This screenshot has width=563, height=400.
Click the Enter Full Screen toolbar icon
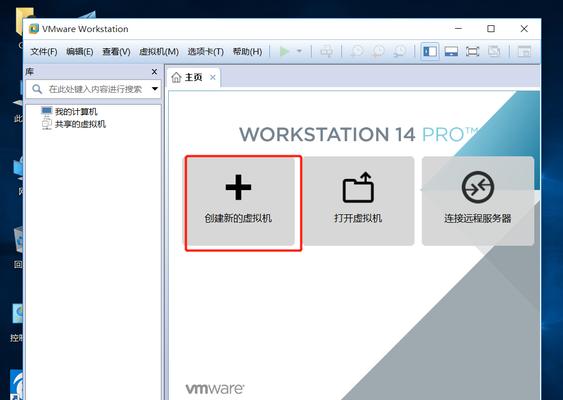click(x=472, y=51)
